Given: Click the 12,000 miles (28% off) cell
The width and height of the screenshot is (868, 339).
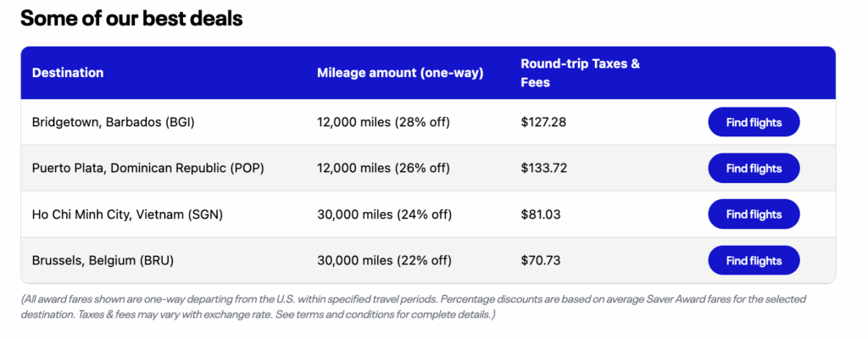Looking at the screenshot, I should (383, 123).
